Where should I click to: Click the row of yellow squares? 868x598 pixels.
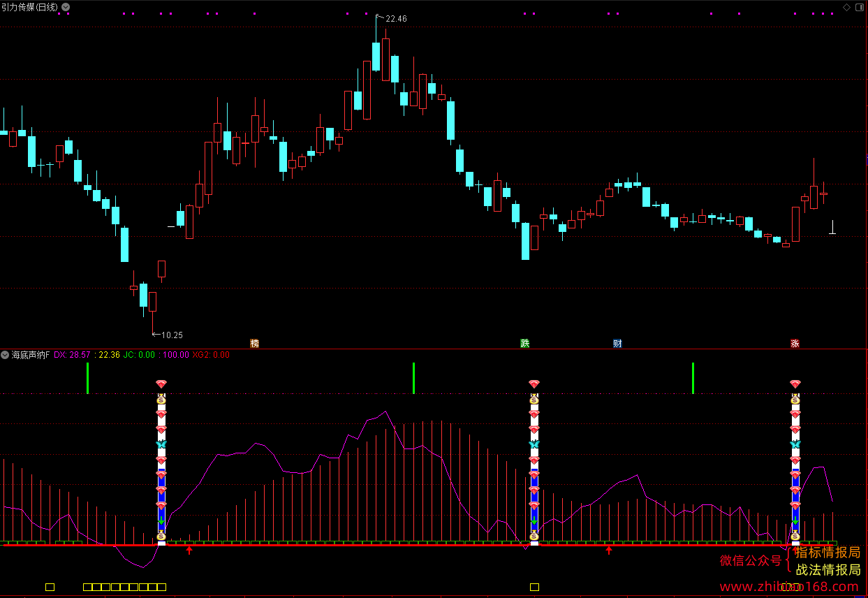(124, 587)
